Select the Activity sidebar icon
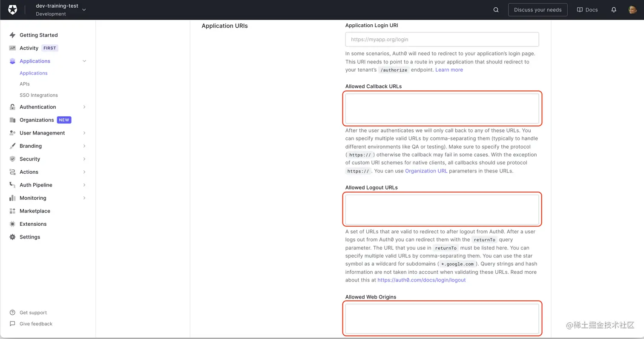The height and width of the screenshot is (339, 644). click(12, 48)
